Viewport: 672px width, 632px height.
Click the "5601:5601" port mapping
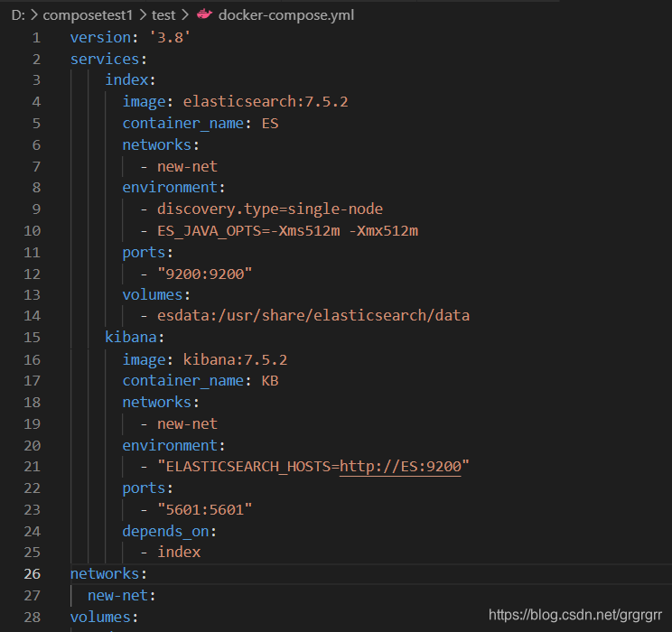[205, 509]
